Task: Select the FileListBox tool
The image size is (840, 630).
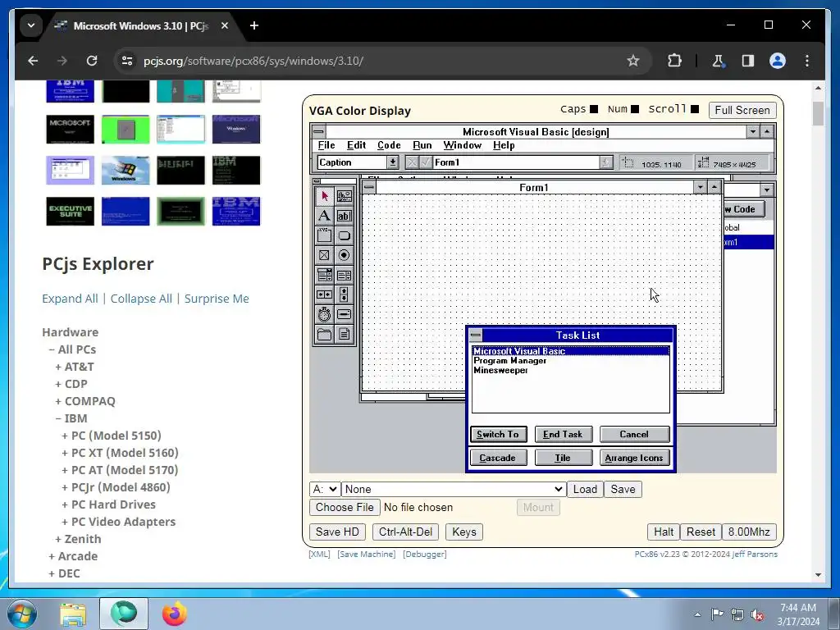Action: coord(345,335)
